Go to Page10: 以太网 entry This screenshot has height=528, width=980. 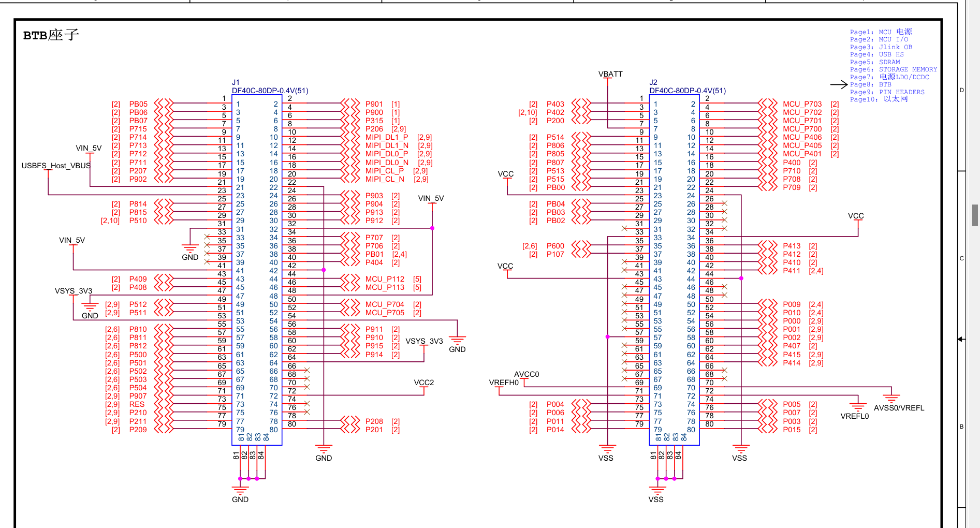click(879, 99)
